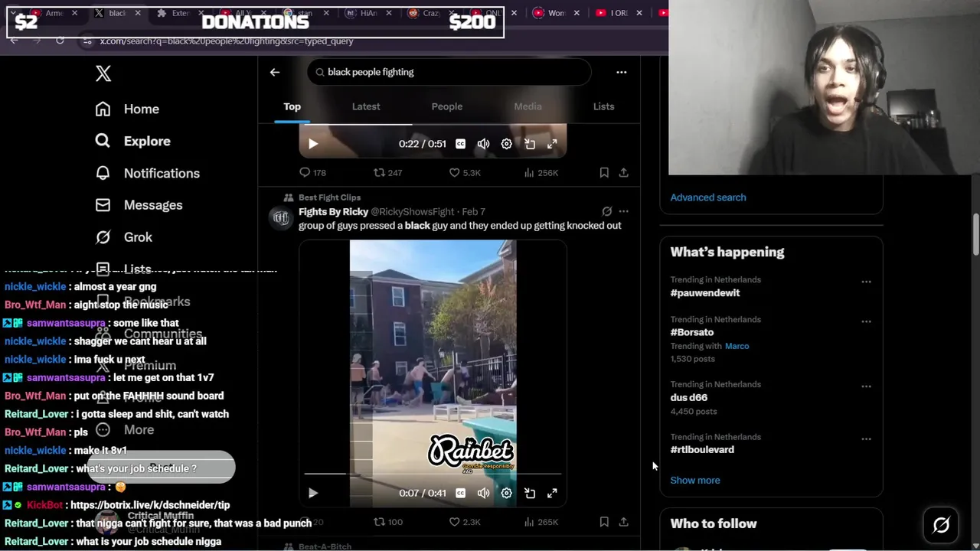Open options for the dus d66 trend
The height and width of the screenshot is (551, 980).
[866, 386]
